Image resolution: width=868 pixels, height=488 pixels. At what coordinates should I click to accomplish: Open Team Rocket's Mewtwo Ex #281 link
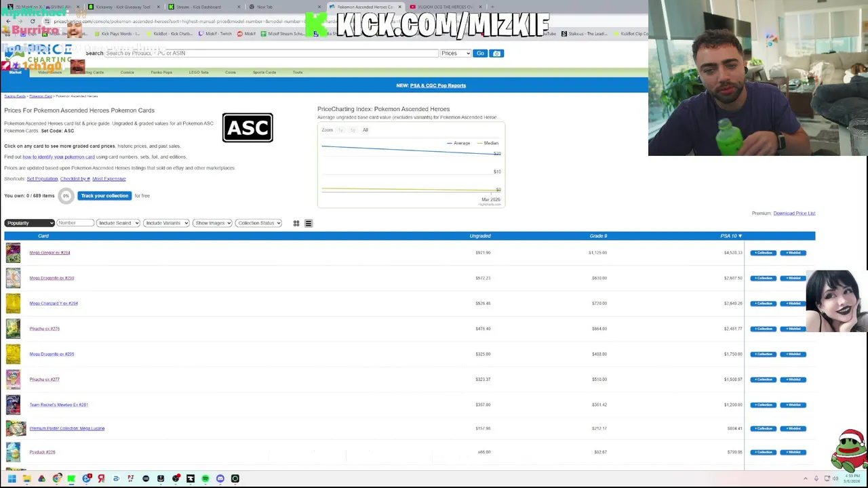click(x=58, y=405)
